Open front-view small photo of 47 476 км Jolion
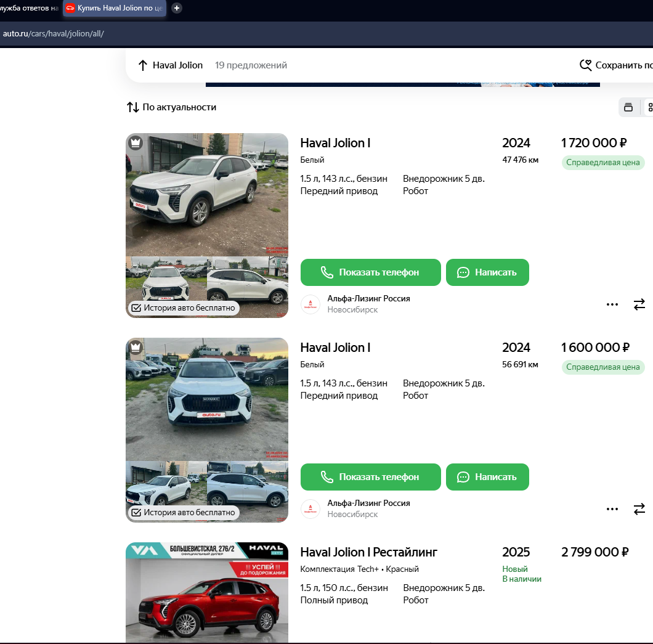Viewport: 653px width, 644px height. [166, 279]
